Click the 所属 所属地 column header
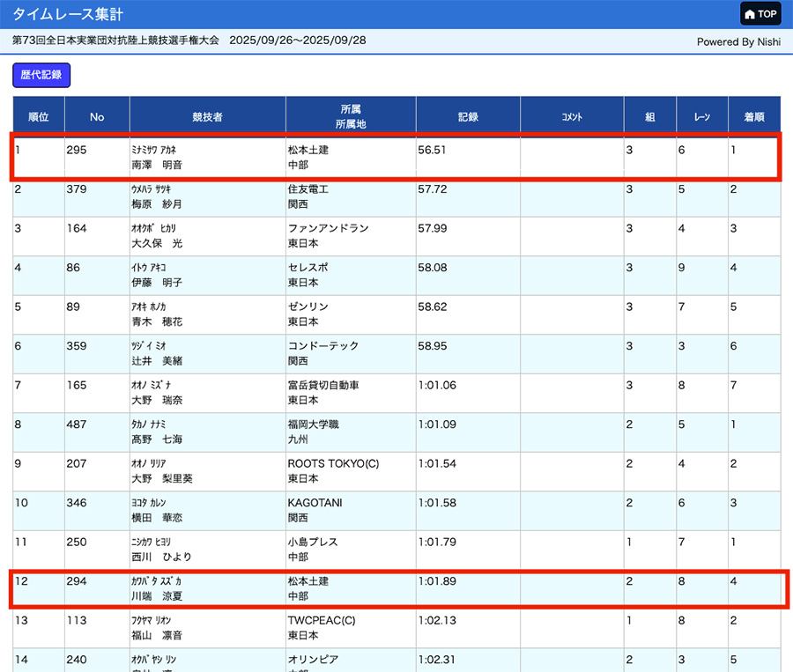793x672 pixels. pyautogui.click(x=351, y=116)
